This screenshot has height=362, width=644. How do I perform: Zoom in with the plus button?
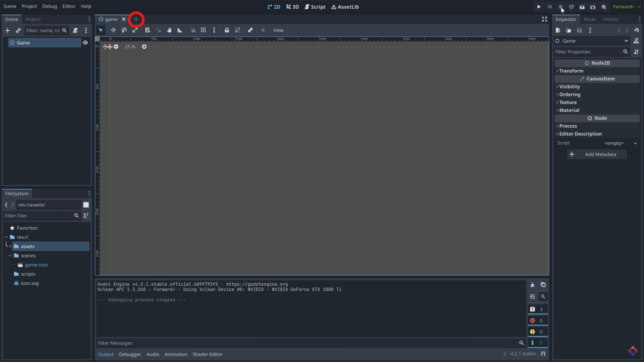(144, 47)
